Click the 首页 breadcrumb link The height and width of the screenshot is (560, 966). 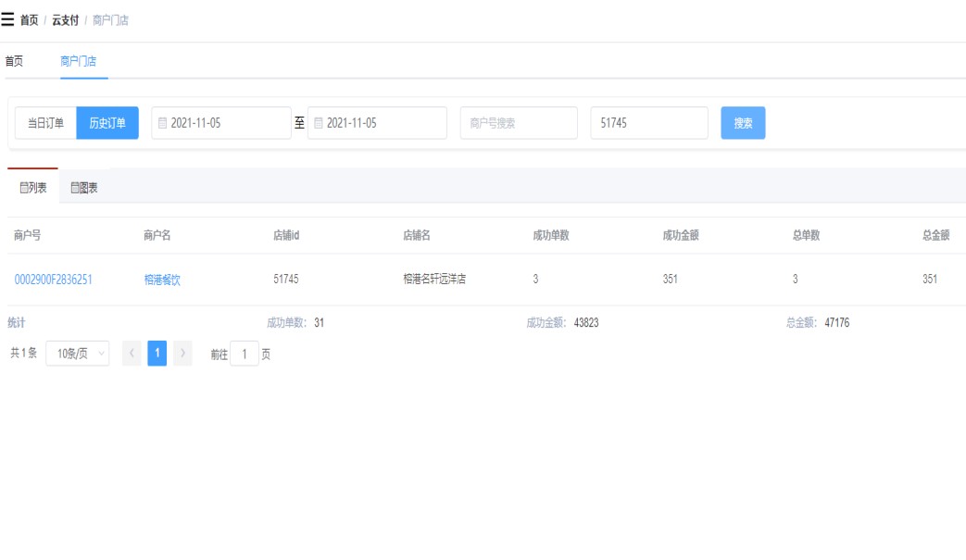click(x=30, y=20)
